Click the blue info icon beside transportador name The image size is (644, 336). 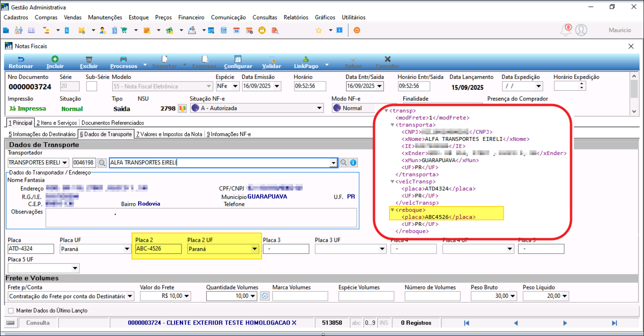[353, 163]
